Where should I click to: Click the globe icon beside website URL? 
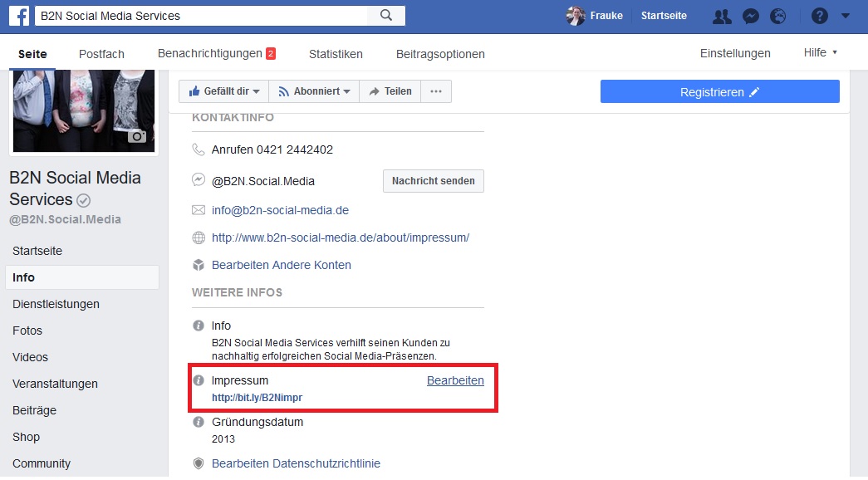point(199,238)
